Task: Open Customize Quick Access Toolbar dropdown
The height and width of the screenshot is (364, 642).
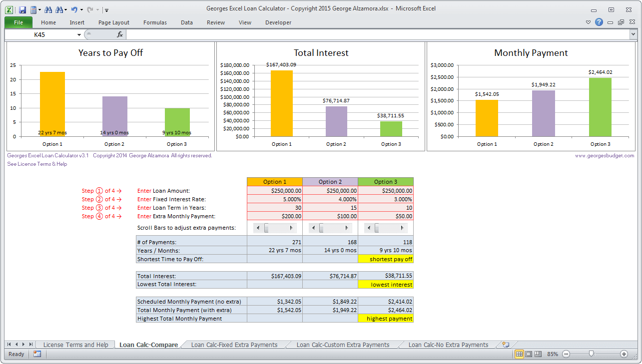Action: click(x=107, y=10)
